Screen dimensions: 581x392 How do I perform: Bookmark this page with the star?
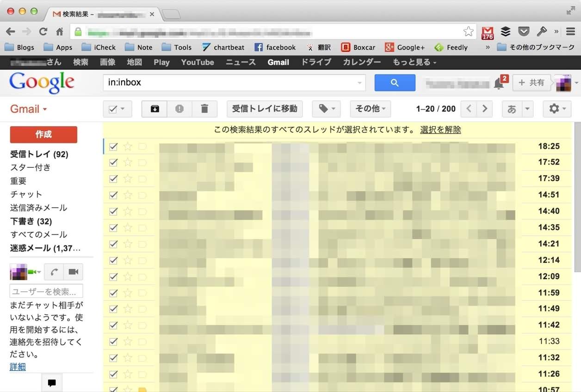pyautogui.click(x=468, y=31)
